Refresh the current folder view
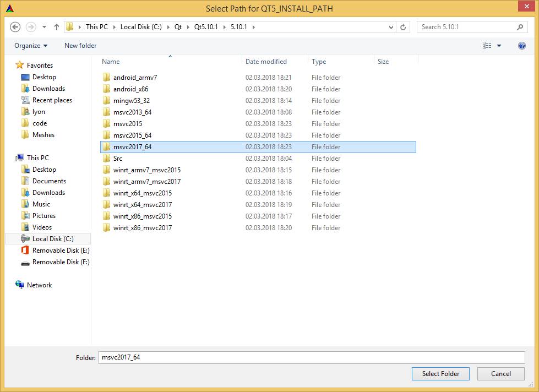This screenshot has height=392, width=539. [404, 26]
